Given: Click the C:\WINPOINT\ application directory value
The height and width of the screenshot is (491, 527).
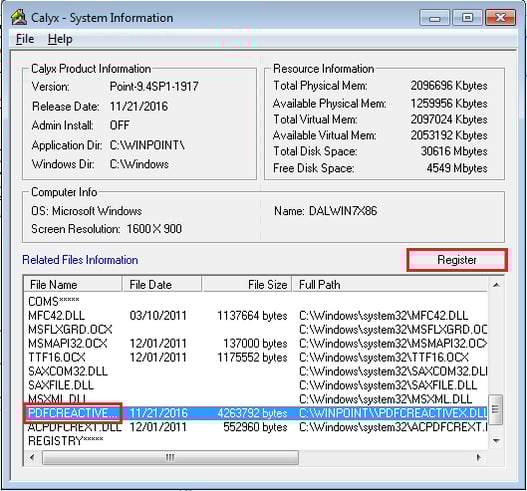Looking at the screenshot, I should (x=147, y=145).
